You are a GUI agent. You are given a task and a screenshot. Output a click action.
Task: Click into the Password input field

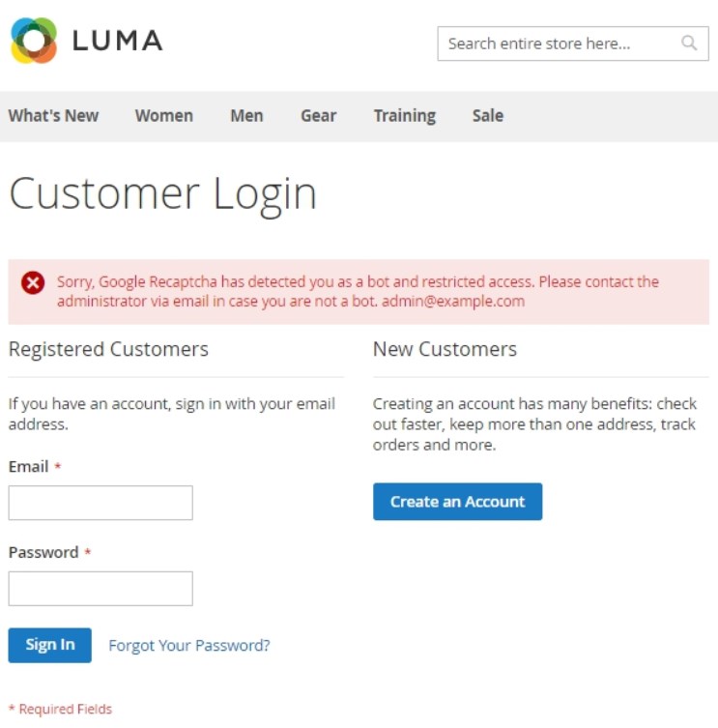101,589
